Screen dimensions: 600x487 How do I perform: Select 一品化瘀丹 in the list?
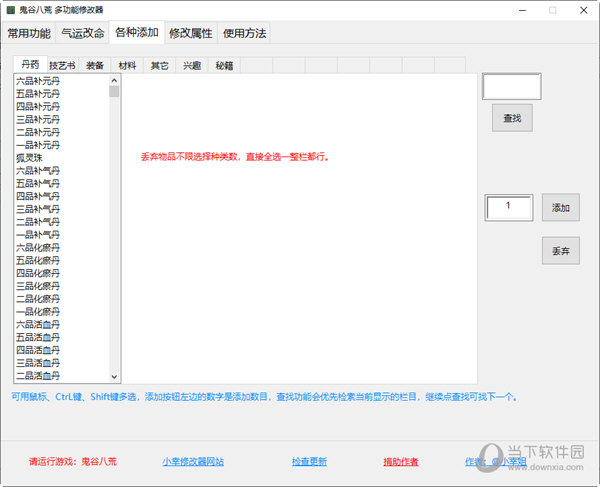38,311
